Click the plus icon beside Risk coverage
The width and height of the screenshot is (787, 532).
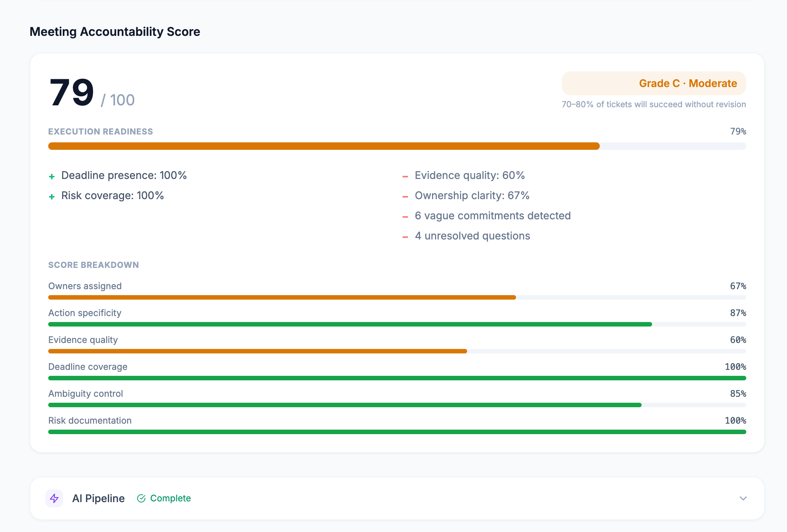click(52, 197)
